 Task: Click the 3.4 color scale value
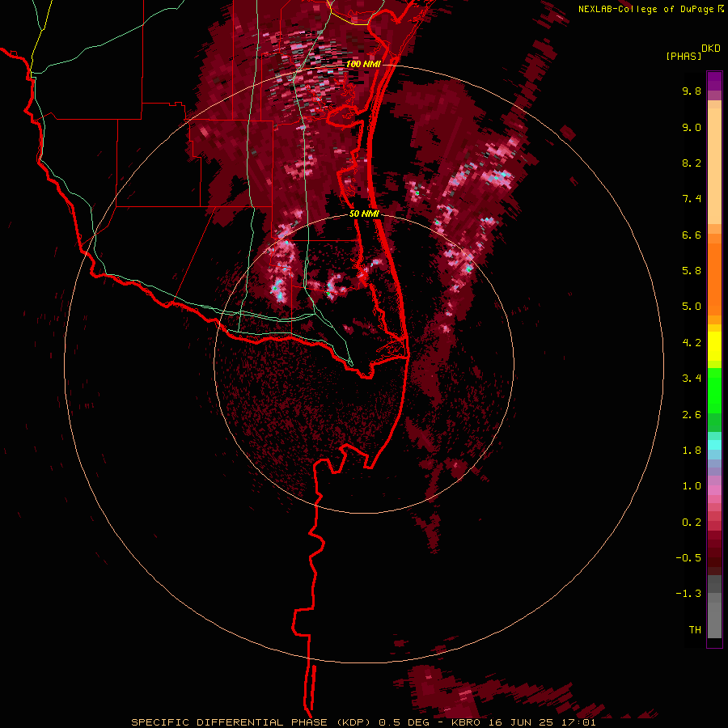[x=692, y=379]
